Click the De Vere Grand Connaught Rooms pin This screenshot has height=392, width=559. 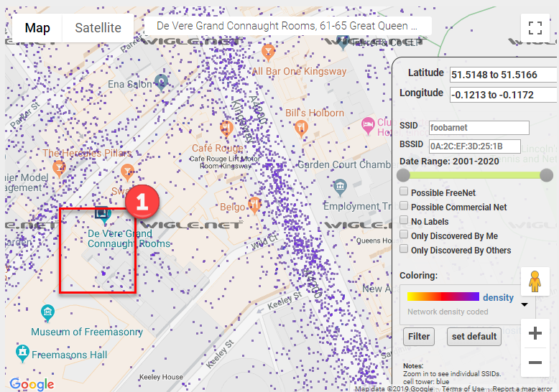coord(103,215)
